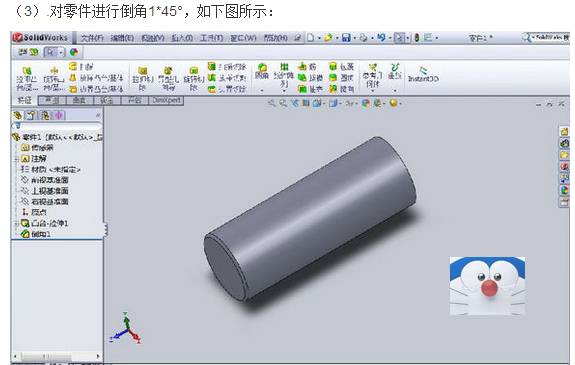Viewport: 575px width, 365px height.
Task: Open the 编辑(E) menu
Action: pyautogui.click(x=122, y=38)
